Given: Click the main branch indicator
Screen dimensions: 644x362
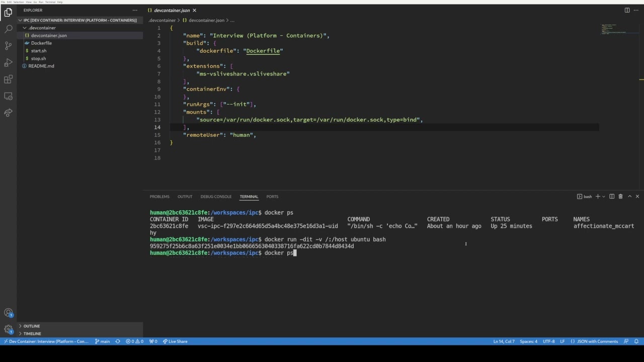Looking at the screenshot, I should pyautogui.click(x=102, y=341).
